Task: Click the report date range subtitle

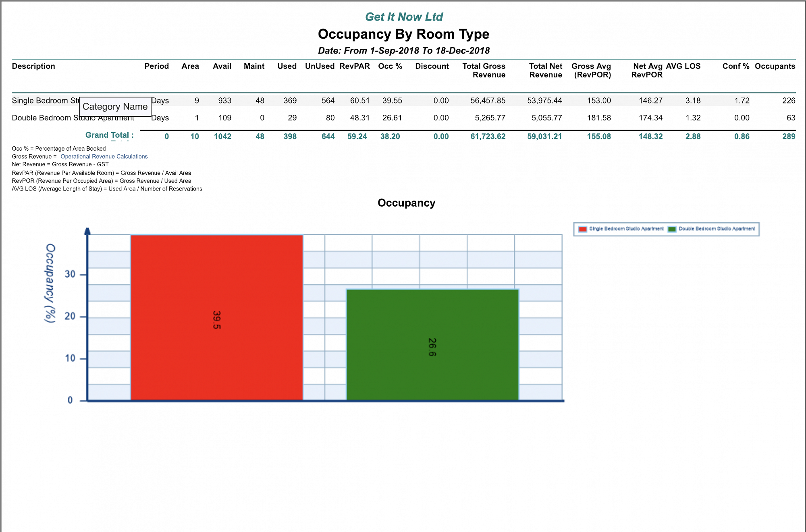Action: point(404,51)
